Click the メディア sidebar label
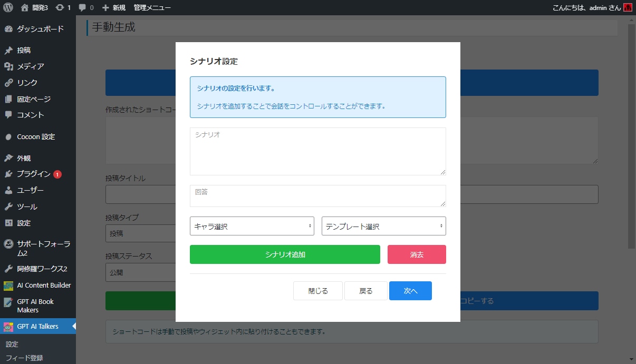The image size is (636, 364). 31,66
